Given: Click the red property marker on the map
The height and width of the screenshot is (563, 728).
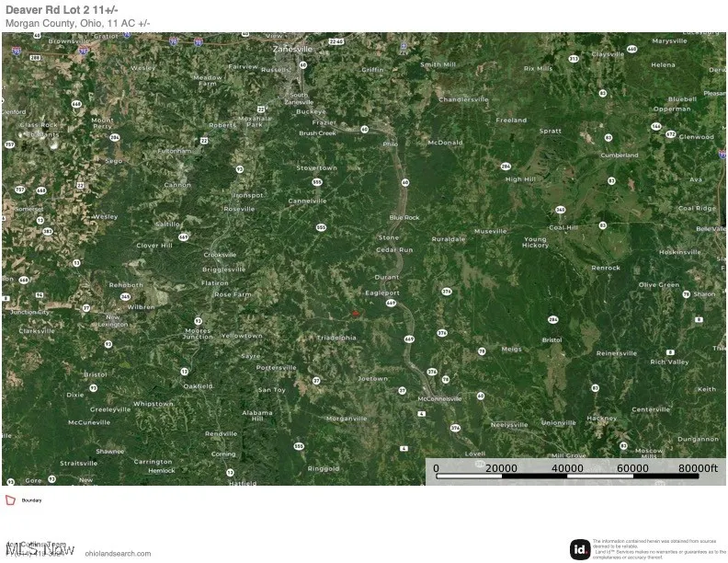Looking at the screenshot, I should pos(356,315).
